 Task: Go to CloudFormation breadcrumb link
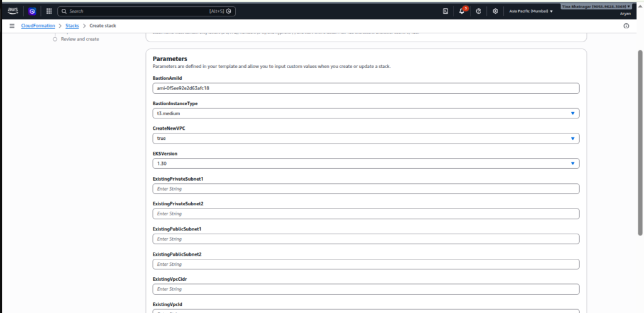click(x=38, y=25)
